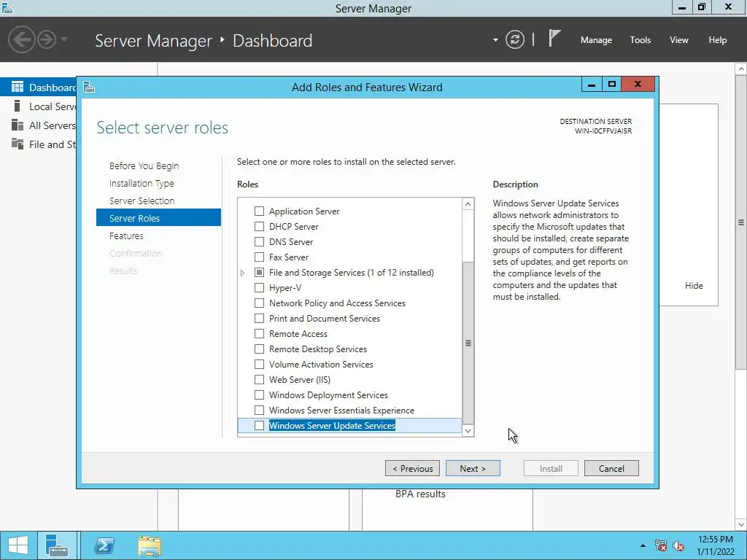Expand File and Storage Services node
The height and width of the screenshot is (560, 747).
click(242, 273)
